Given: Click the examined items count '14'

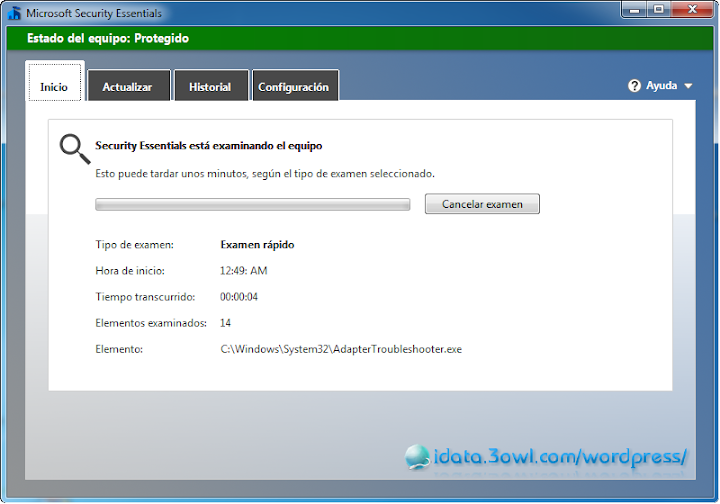Looking at the screenshot, I should 225,323.
